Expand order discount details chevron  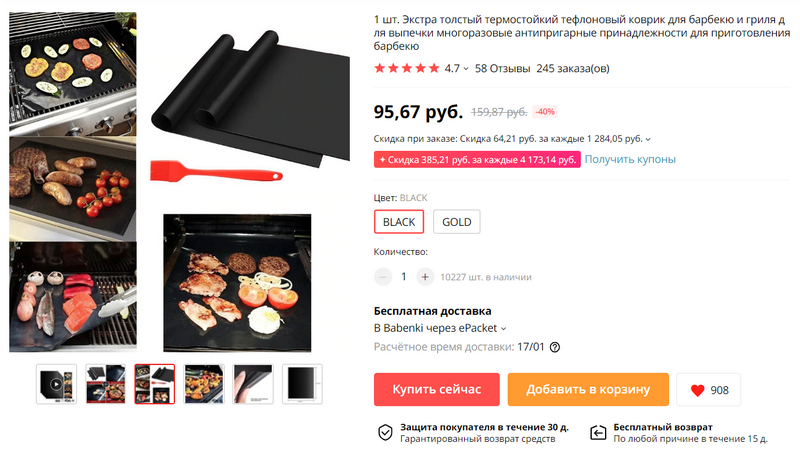coord(648,139)
